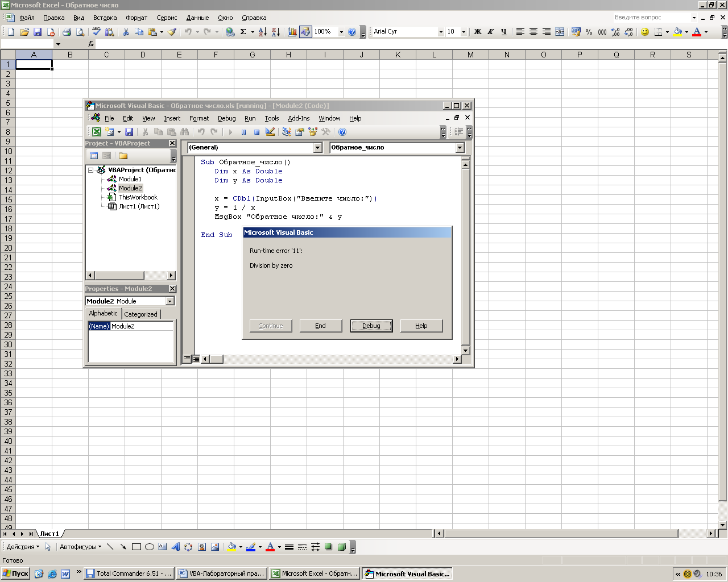Open the Данные menu in Excel
The width and height of the screenshot is (728, 582).
(197, 18)
